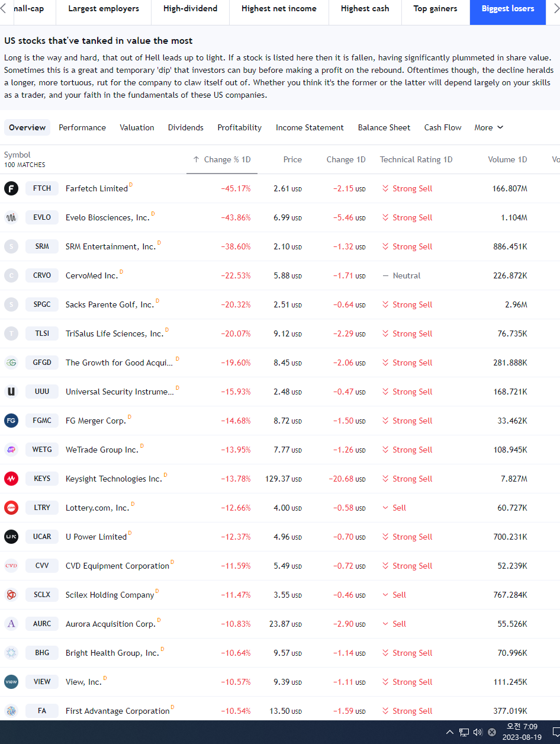Sort by the Change 1D column header
The image size is (560, 744).
click(346, 159)
